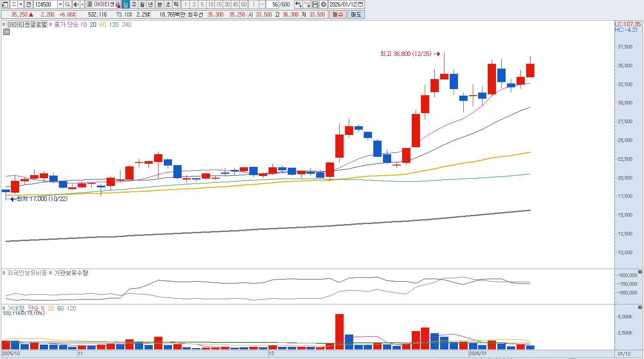
Task: Open the dropdown next to 주 selector
Action: click(21, 4)
